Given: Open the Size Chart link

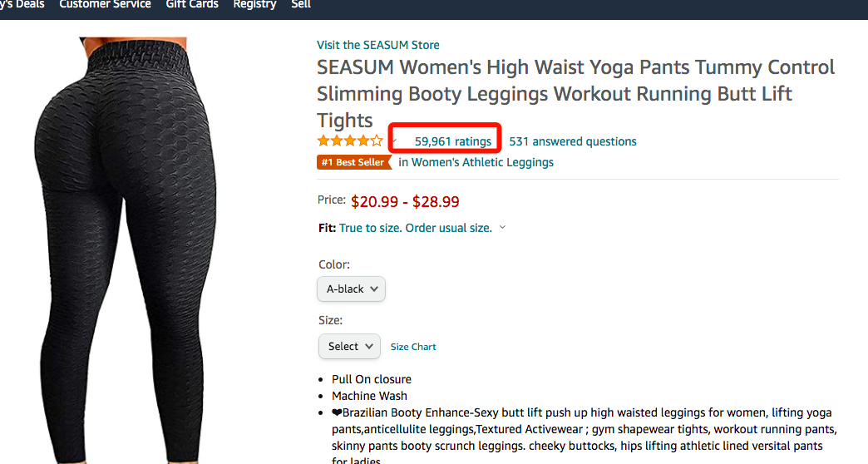Looking at the screenshot, I should click(413, 347).
